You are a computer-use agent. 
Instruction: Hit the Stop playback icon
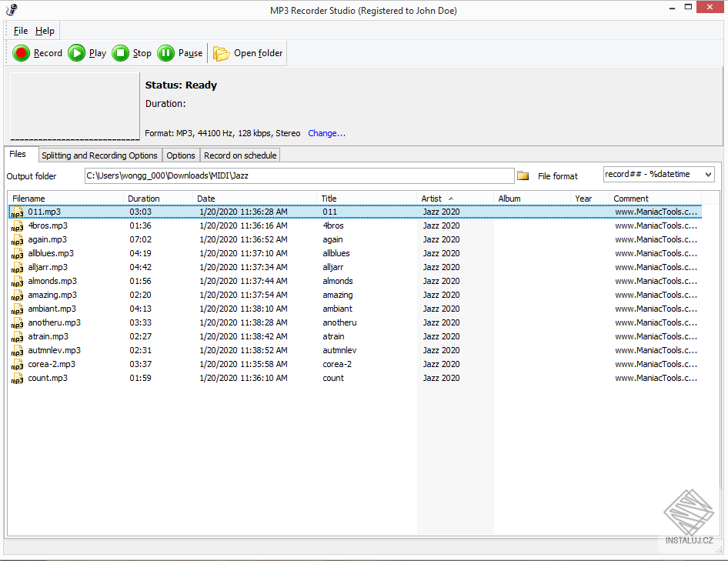pos(120,53)
